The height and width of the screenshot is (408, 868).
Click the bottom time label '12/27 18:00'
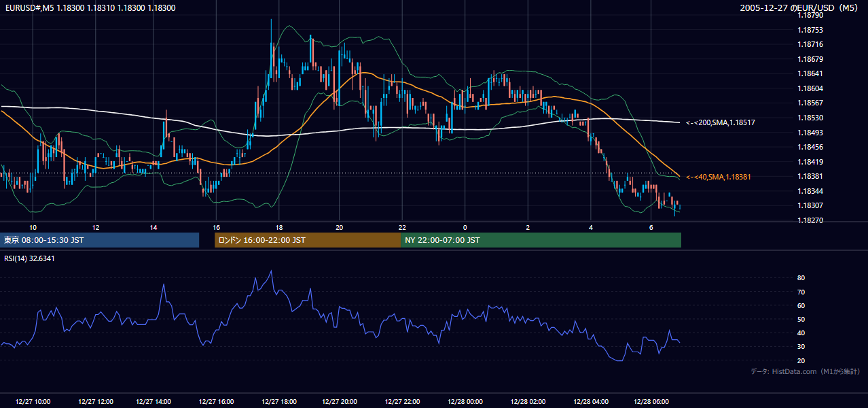pos(279,401)
